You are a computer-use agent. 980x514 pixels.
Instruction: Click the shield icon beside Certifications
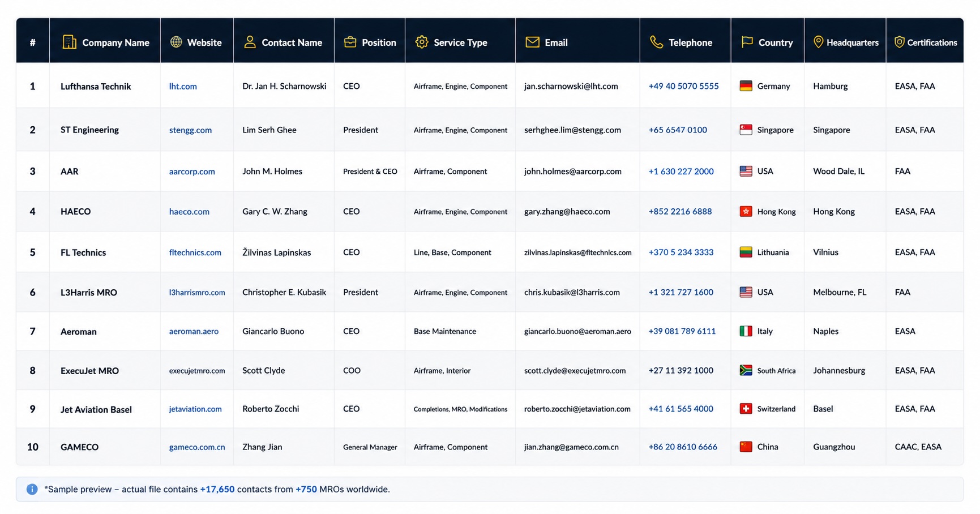point(899,42)
